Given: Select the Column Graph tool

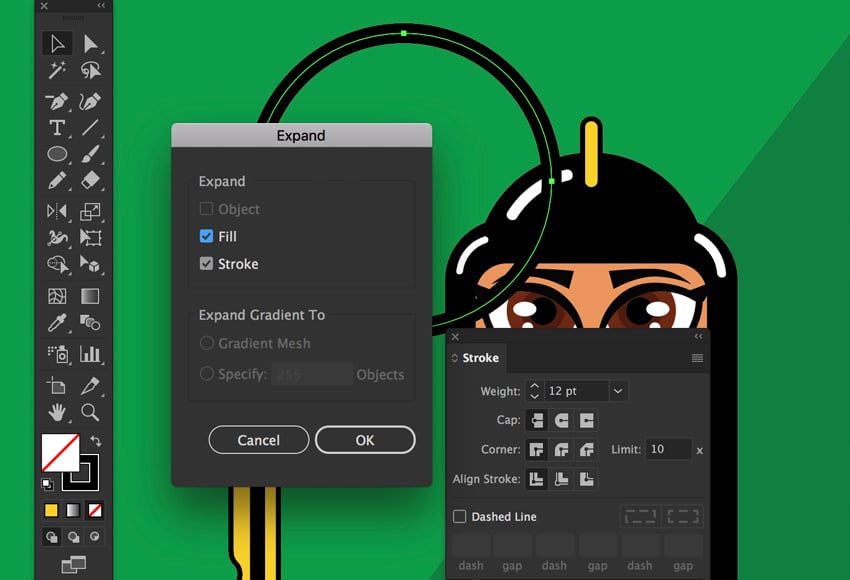Looking at the screenshot, I should tap(90, 354).
